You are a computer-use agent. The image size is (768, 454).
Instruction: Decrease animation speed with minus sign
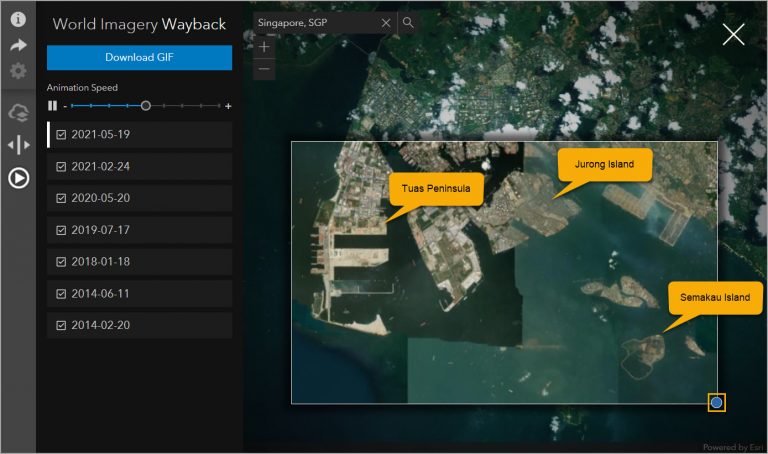click(x=65, y=106)
